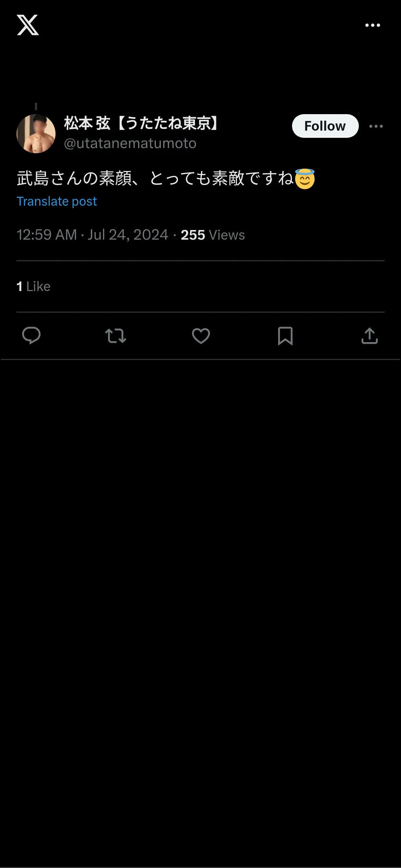Open the top-right more options menu
401x868 pixels.
click(373, 25)
